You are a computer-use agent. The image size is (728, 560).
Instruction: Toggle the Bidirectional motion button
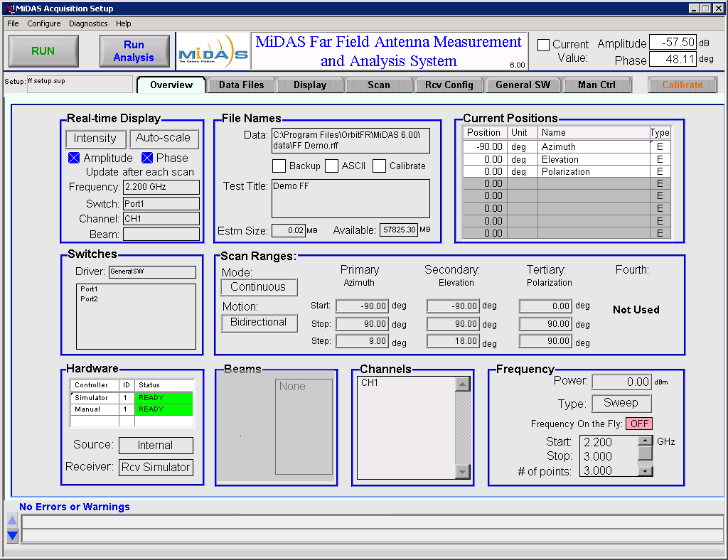pyautogui.click(x=259, y=323)
